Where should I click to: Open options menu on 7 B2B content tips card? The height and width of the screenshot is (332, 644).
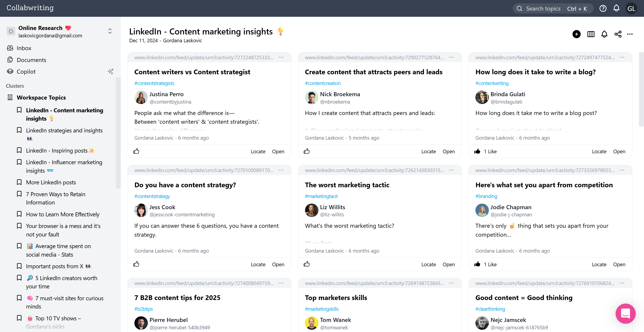281,283
